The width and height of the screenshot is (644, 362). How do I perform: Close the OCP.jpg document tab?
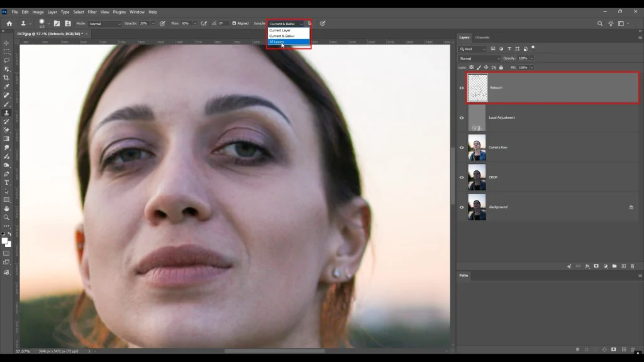pos(86,34)
